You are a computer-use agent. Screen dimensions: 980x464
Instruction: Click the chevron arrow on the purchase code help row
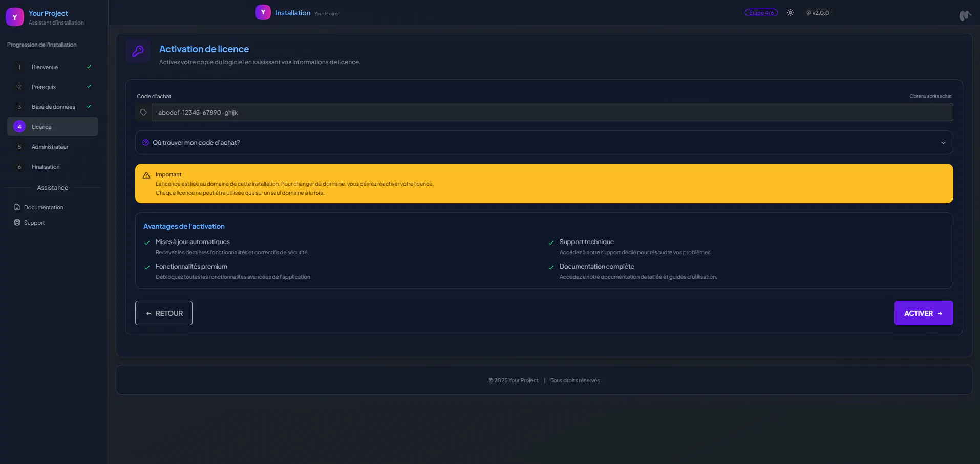tap(943, 143)
